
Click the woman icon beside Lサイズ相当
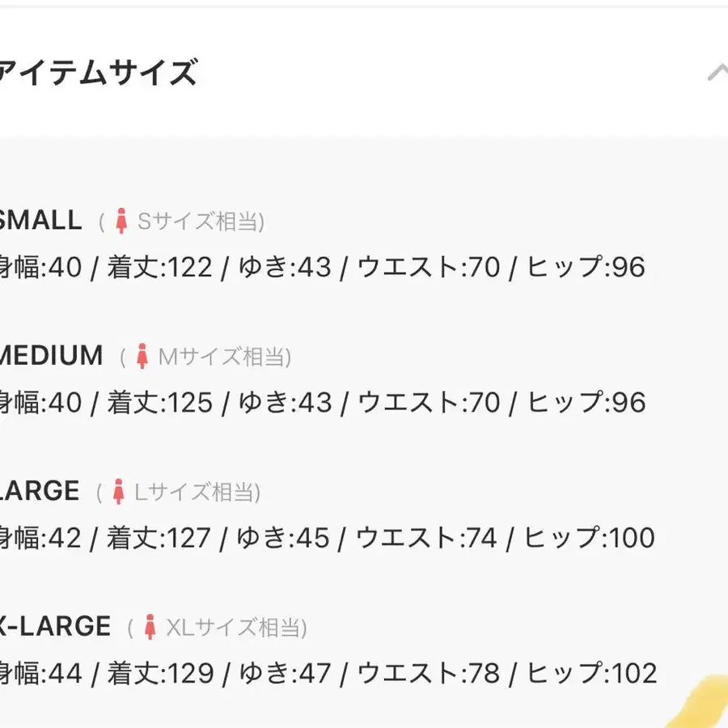118,492
